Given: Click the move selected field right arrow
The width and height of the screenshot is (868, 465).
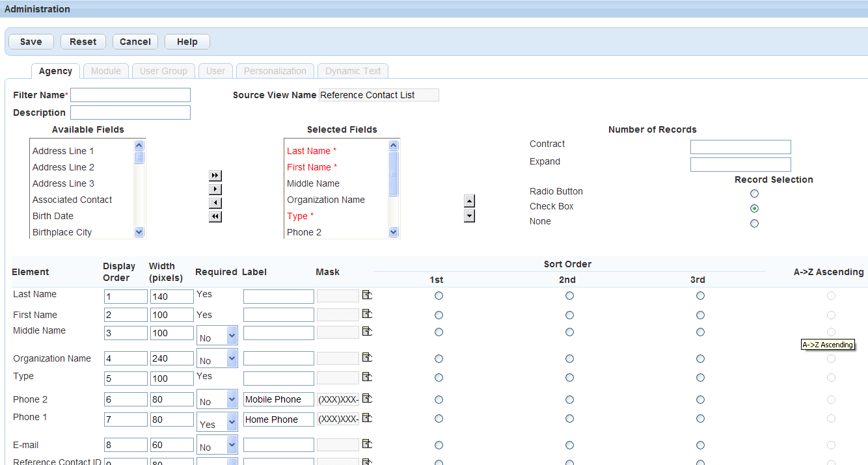Looking at the screenshot, I should (x=215, y=189).
